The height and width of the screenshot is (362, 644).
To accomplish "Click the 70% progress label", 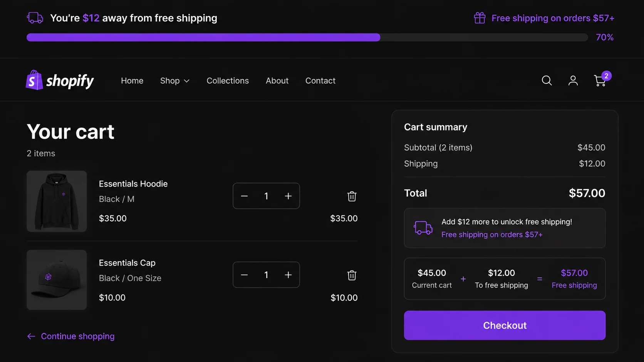I will click(604, 37).
